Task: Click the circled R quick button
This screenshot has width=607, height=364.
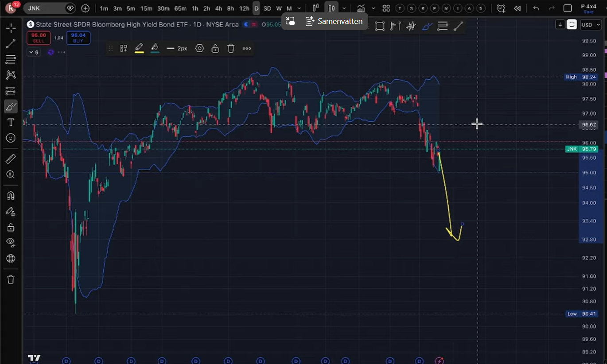Action: point(423,8)
